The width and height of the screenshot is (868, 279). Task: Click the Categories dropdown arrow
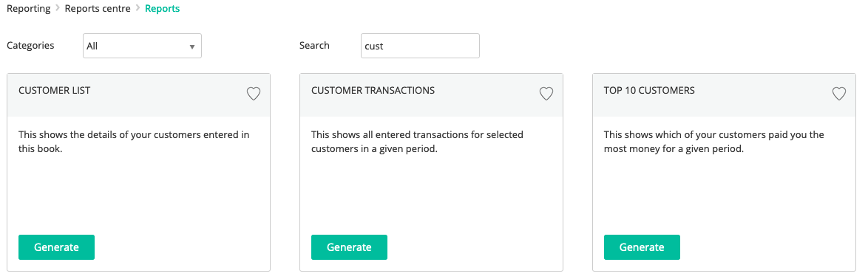(192, 47)
